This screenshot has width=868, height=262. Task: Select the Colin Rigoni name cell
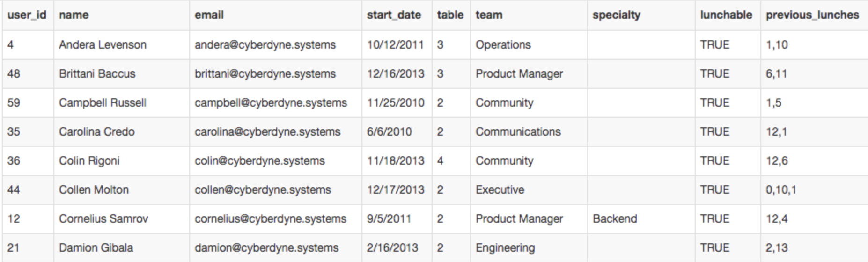[89, 161]
